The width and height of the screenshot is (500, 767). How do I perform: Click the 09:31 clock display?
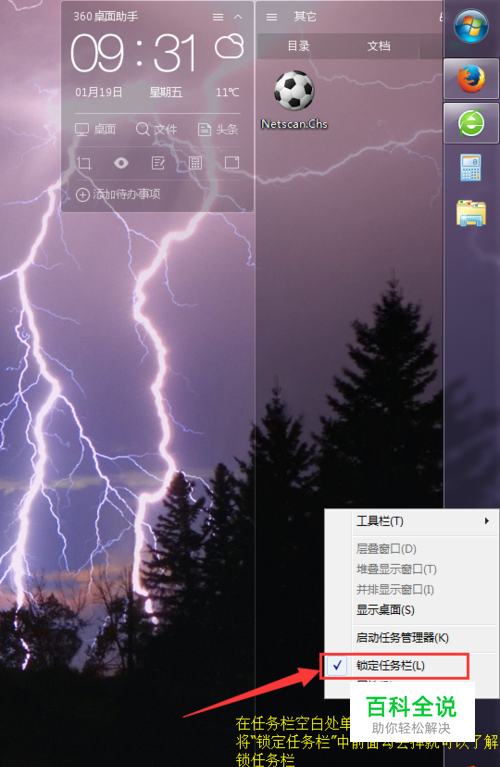(134, 53)
